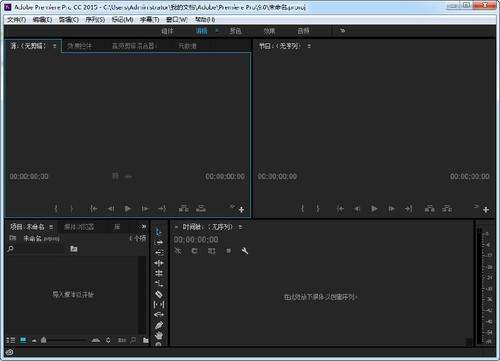Select the Pen tool in tools panel

point(159,325)
